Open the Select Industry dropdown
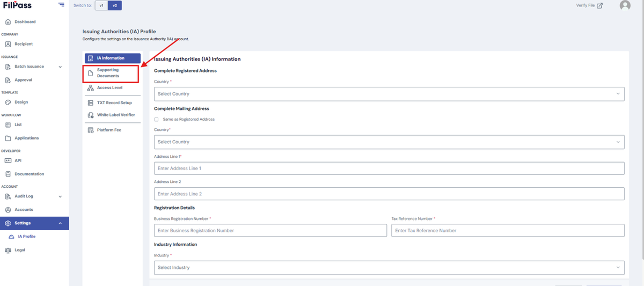 pyautogui.click(x=389, y=267)
